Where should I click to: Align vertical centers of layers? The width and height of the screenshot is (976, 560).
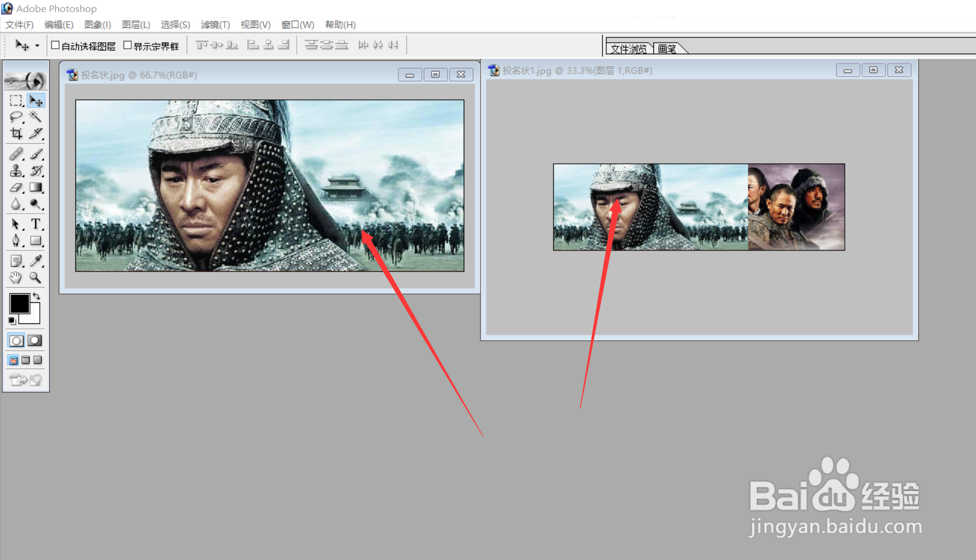click(217, 45)
